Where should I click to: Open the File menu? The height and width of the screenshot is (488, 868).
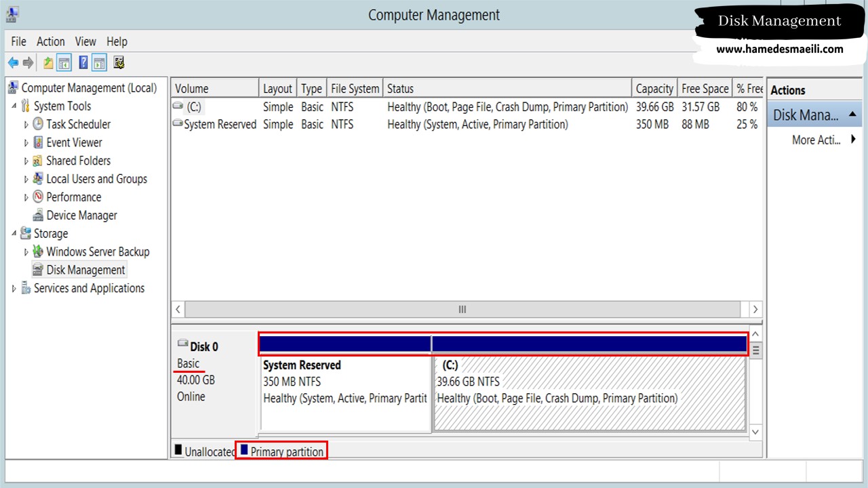pos(18,41)
